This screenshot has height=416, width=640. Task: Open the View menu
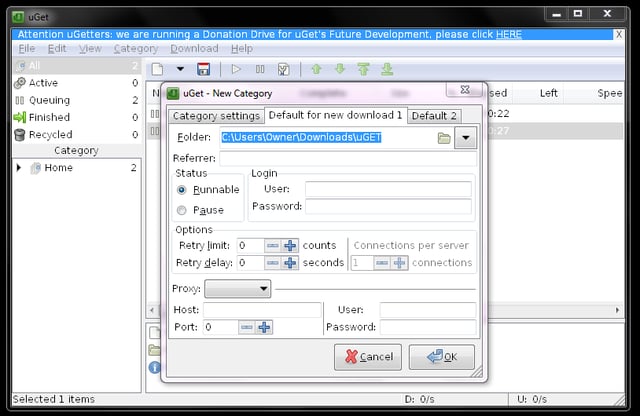pos(90,49)
